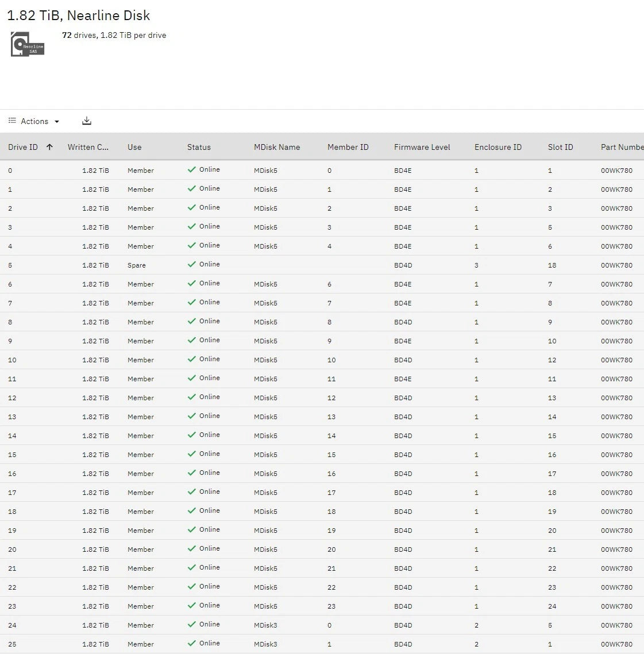Sort by Use column header
644x654 pixels.
134,147
